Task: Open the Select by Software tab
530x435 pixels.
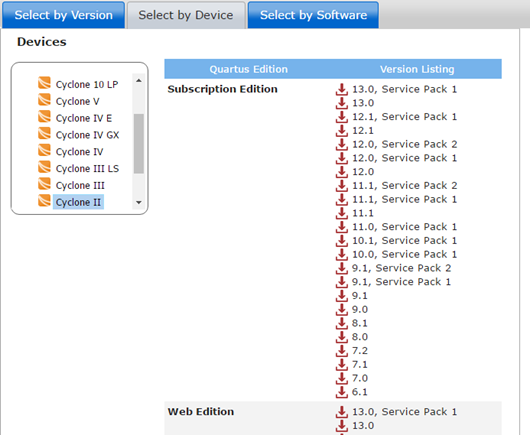Action: pos(313,15)
